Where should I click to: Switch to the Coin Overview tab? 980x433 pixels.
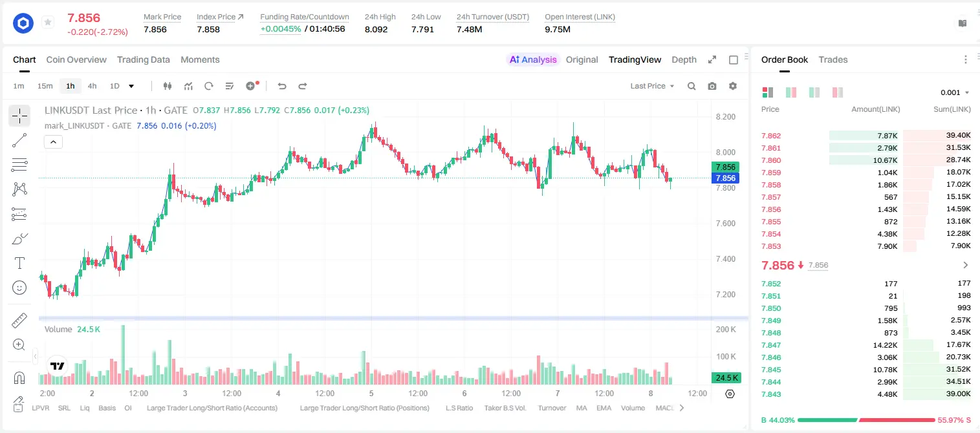click(76, 59)
